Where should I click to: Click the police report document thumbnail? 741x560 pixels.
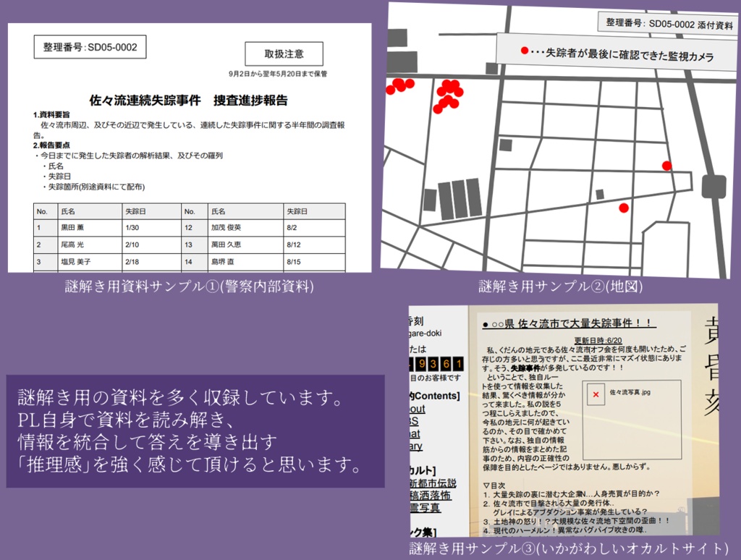click(190, 148)
